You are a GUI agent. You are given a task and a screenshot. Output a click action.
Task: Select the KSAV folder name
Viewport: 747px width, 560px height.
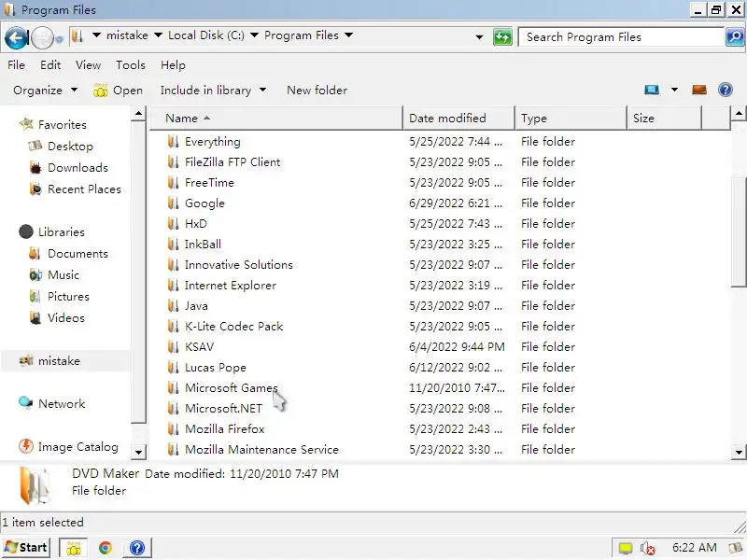[199, 346]
